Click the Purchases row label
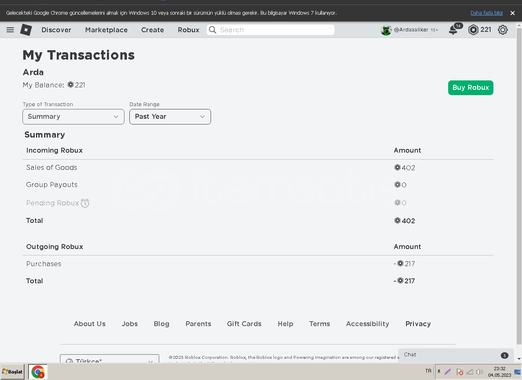The image size is (522, 380). [x=44, y=264]
